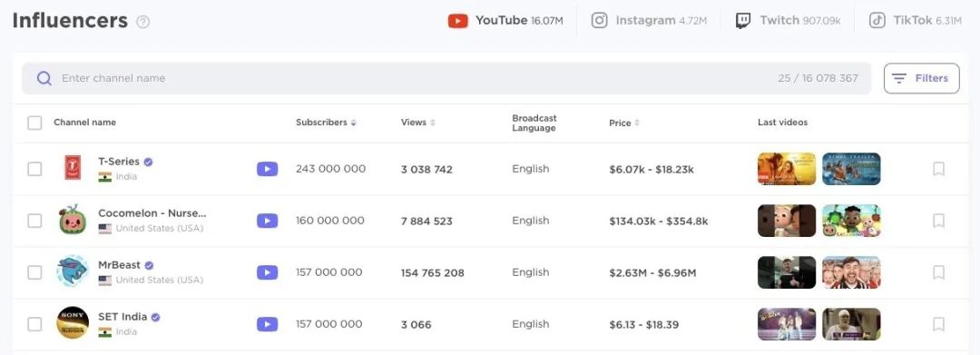The width and height of the screenshot is (980, 355).
Task: Switch to the Twitch 907.09k tab
Action: tap(788, 21)
